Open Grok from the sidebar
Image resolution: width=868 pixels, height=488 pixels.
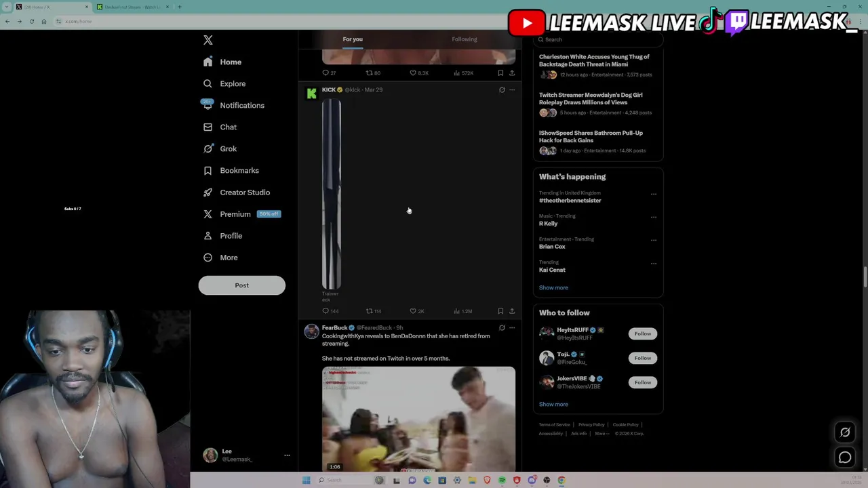coord(220,148)
